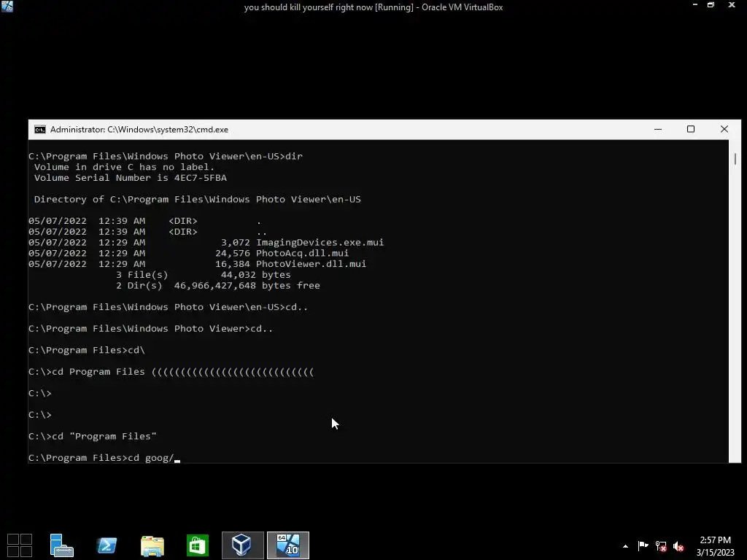Viewport: 747px width, 560px height.
Task: Minimize the Administrator cmd.exe window
Action: coord(658,129)
